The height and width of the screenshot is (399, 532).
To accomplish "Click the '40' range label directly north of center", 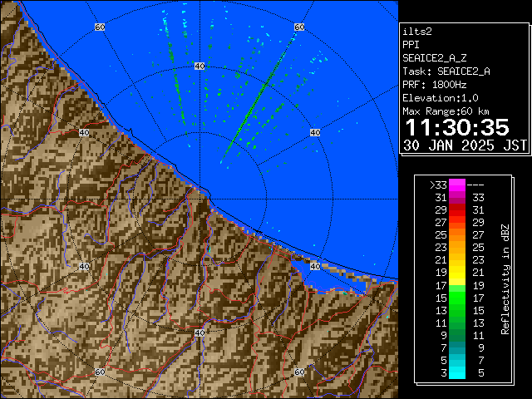I will [199, 66].
